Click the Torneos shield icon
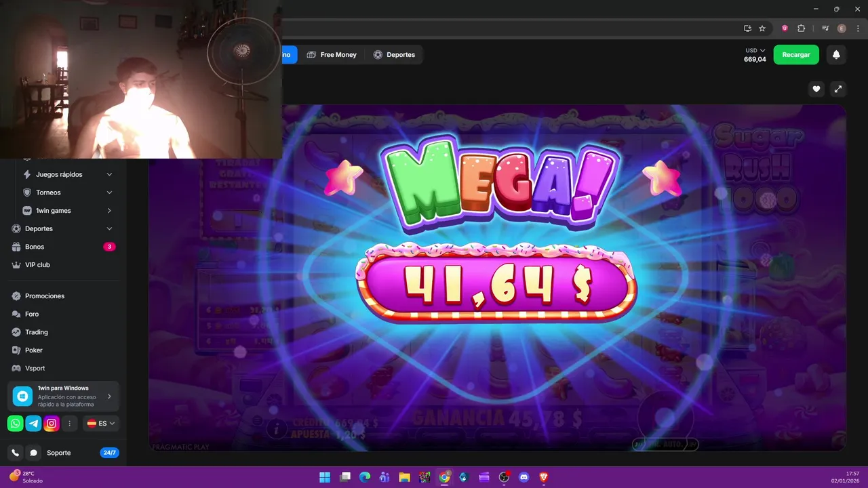Image resolution: width=868 pixels, height=488 pixels. [27, 192]
